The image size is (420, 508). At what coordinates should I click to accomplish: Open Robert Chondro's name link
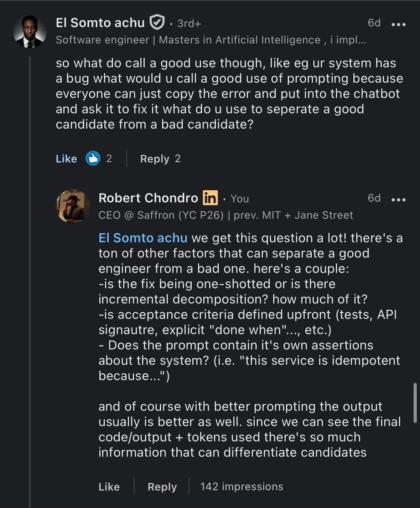pyautogui.click(x=148, y=198)
